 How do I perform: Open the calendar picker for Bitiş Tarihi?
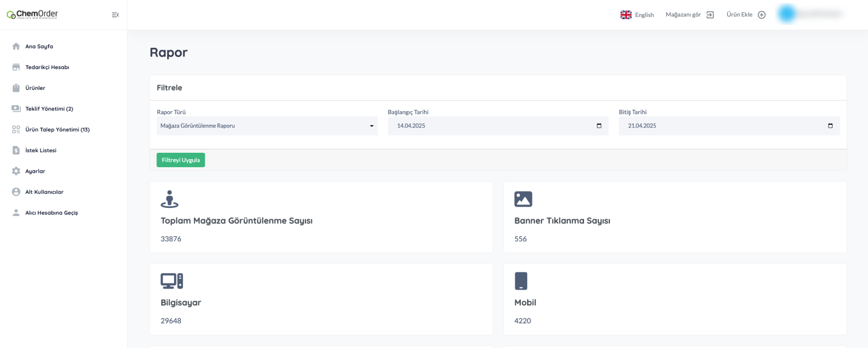(830, 126)
